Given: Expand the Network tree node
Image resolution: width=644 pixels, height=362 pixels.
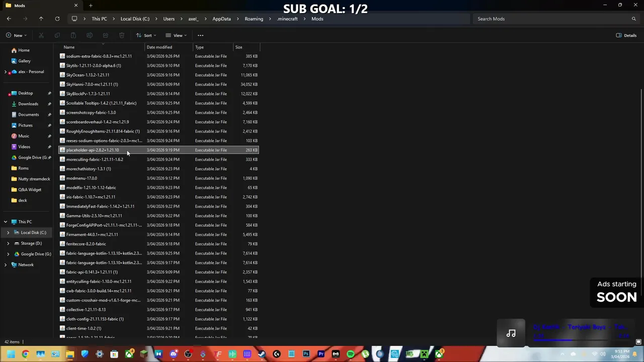Looking at the screenshot, I should point(6,265).
